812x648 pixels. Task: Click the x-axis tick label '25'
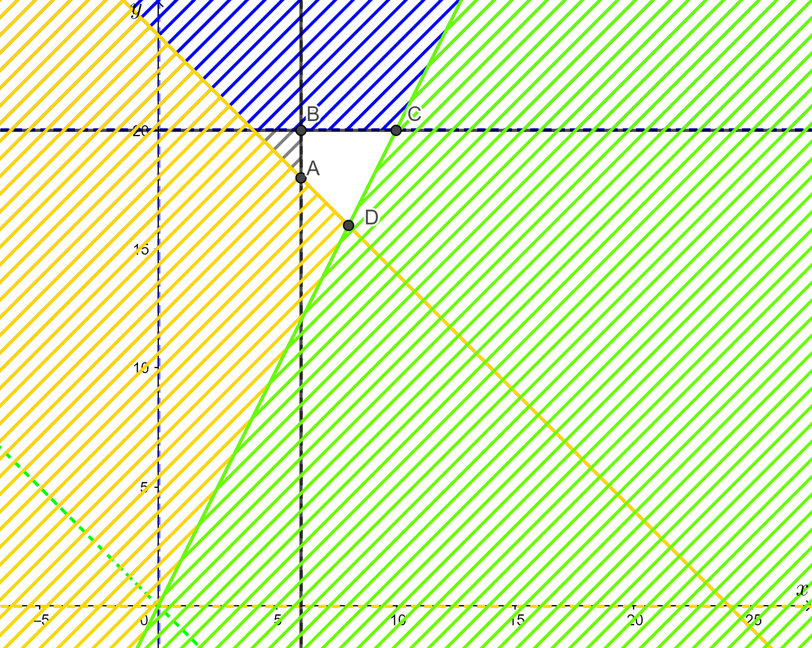[x=754, y=620]
